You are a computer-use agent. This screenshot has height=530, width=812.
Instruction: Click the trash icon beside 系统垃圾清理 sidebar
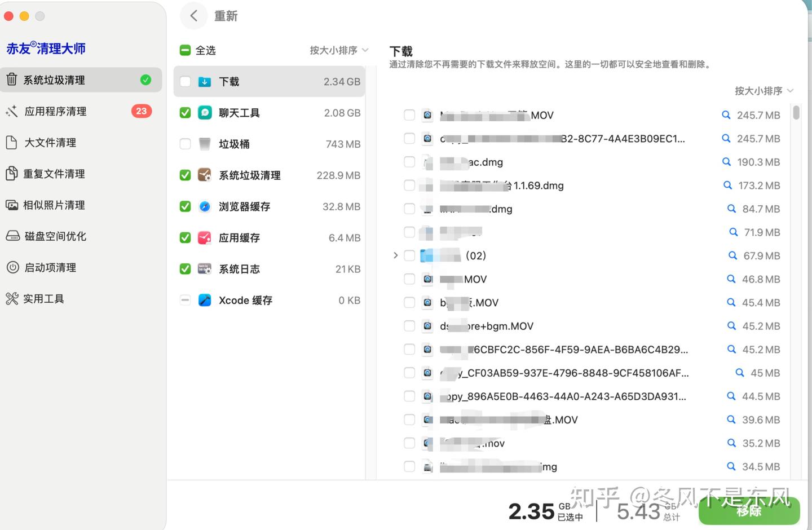pos(12,79)
